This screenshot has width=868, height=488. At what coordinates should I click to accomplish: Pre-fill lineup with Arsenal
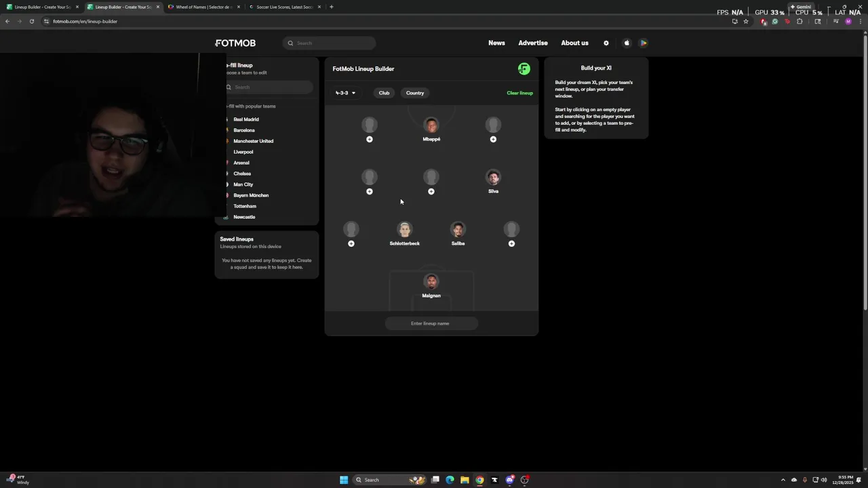(x=241, y=163)
